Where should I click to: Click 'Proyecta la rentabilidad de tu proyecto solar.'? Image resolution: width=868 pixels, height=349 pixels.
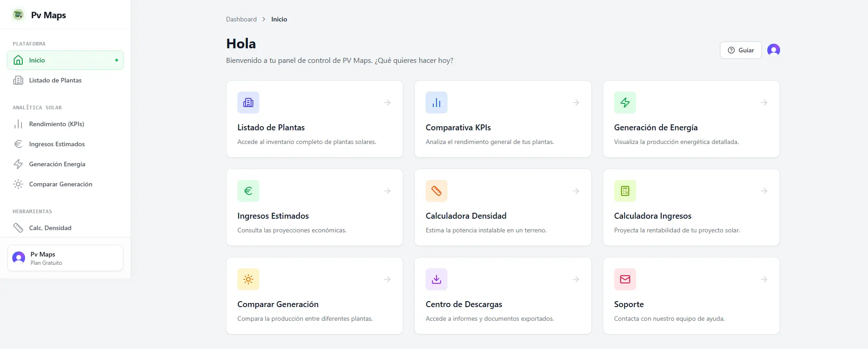click(x=677, y=230)
